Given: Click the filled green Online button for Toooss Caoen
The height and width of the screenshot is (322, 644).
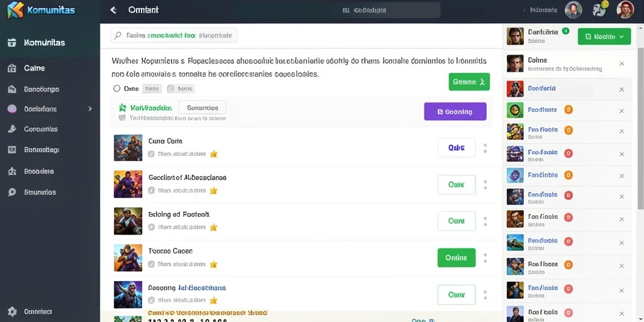Looking at the screenshot, I should pos(457,258).
